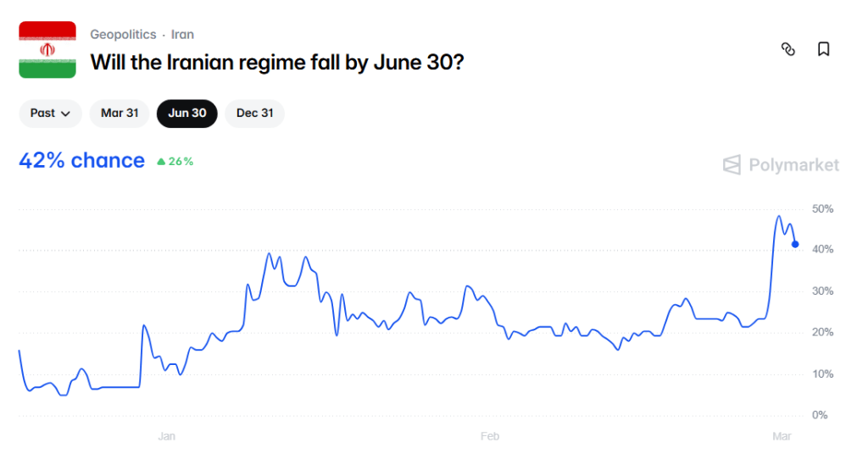Click the Iran flag thumbnail
Viewport: 868px width, 459px height.
point(47,50)
